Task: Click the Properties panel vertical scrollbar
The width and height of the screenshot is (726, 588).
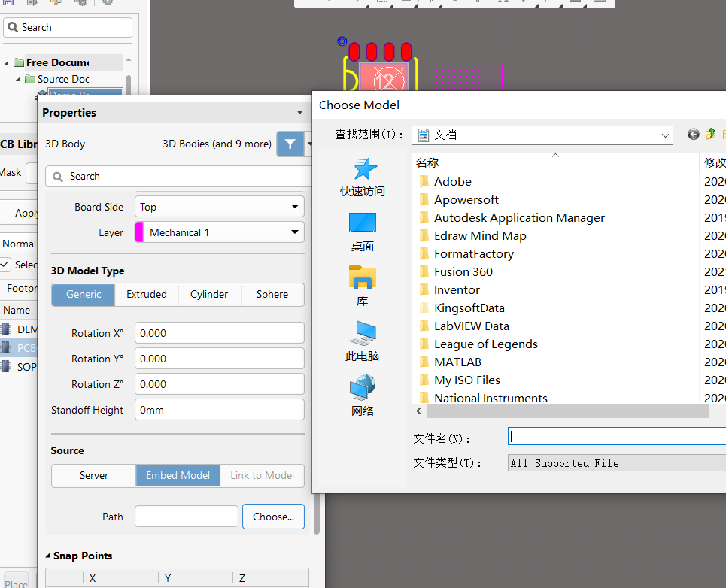Action: (317, 514)
